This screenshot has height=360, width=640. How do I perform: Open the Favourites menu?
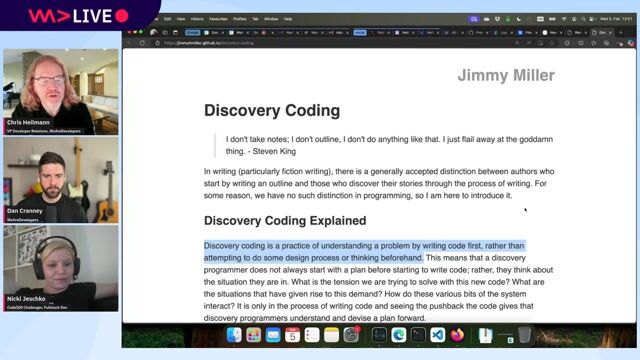click(x=218, y=19)
